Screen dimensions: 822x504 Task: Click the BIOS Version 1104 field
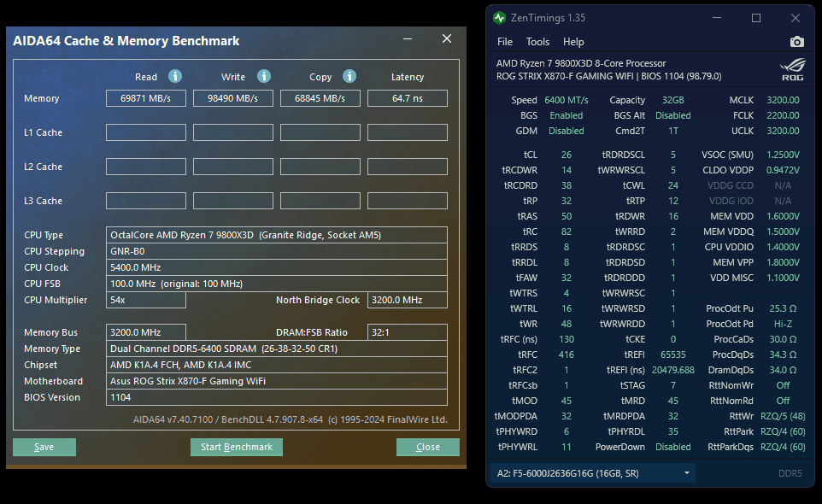pyautogui.click(x=276, y=397)
